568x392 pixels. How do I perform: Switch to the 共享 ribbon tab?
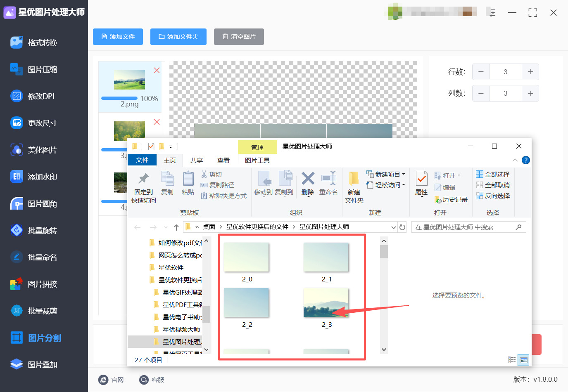click(197, 160)
